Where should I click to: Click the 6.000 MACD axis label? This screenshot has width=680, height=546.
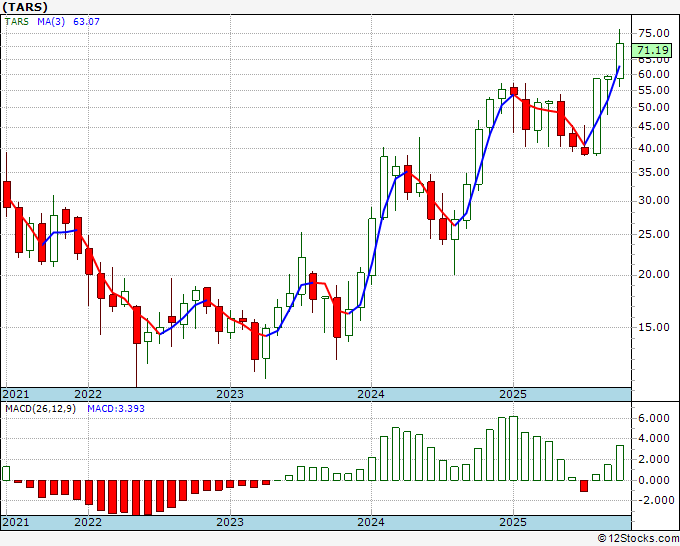click(x=654, y=418)
